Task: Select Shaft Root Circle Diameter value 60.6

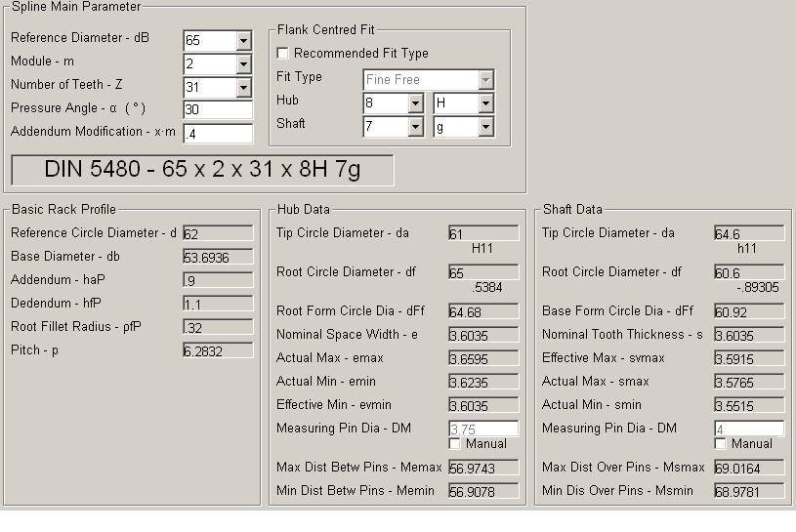Action: (749, 272)
